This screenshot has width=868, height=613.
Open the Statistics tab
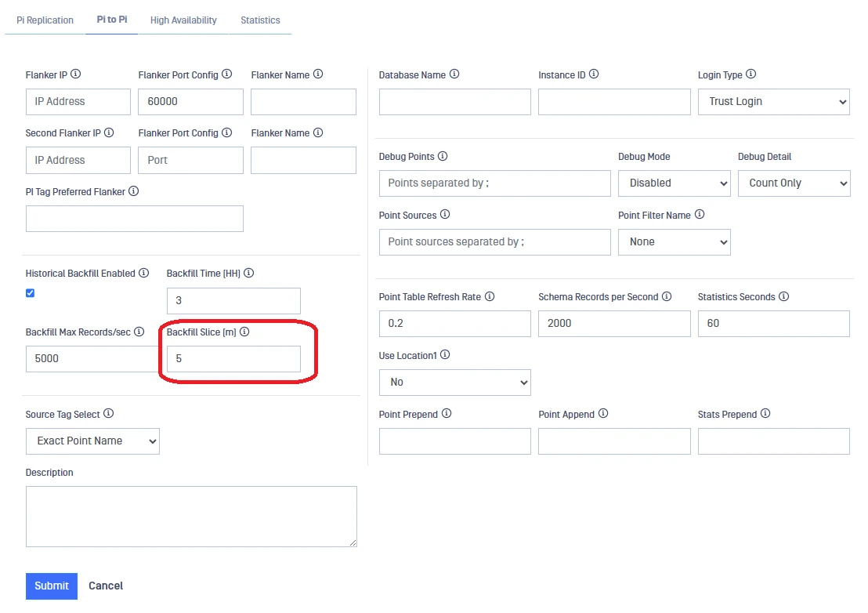click(260, 20)
